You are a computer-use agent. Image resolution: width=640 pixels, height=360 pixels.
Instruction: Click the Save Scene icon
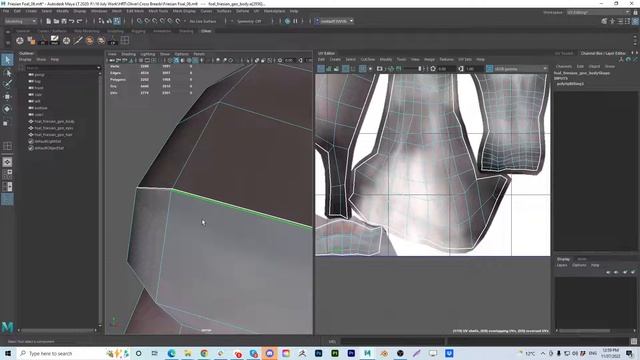click(64, 21)
